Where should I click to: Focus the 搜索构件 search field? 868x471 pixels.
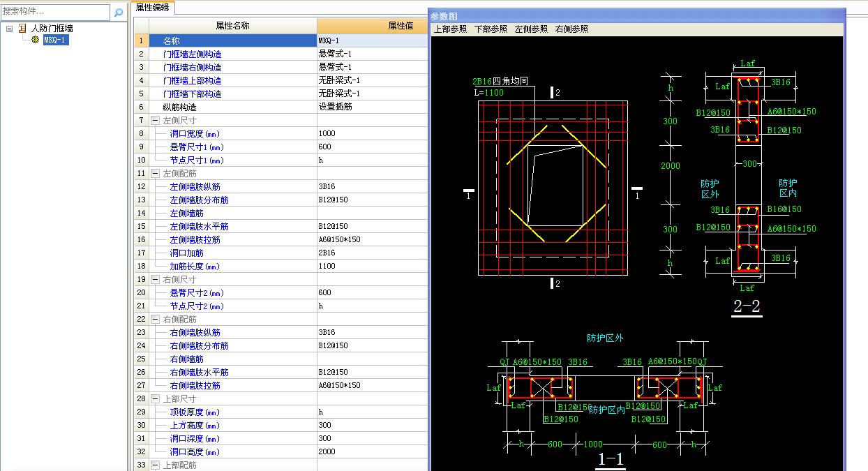pyautogui.click(x=56, y=12)
